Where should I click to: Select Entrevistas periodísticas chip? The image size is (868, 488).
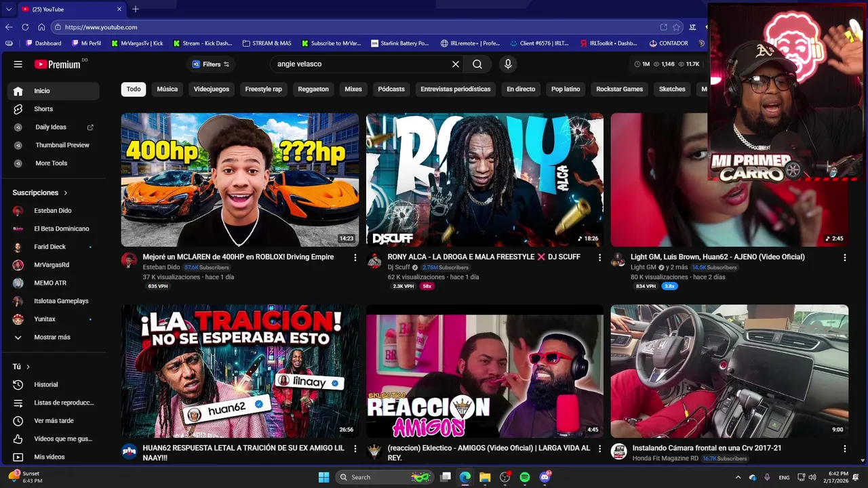click(456, 89)
